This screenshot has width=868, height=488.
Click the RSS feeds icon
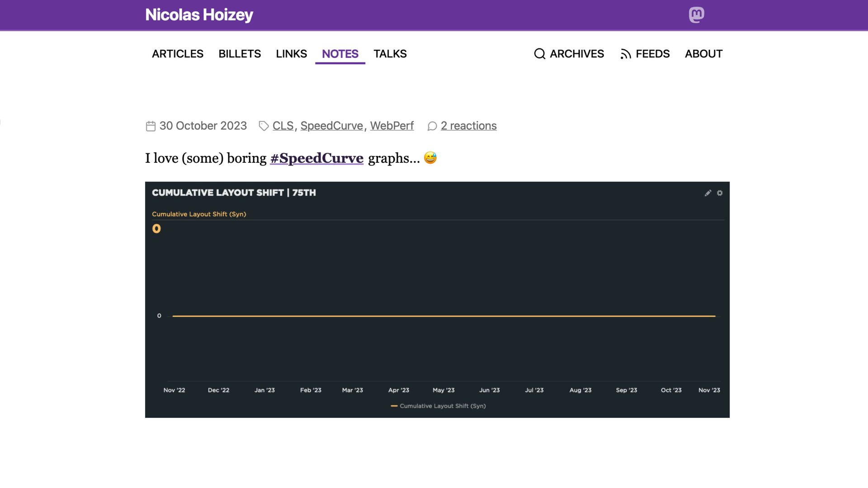coord(626,54)
